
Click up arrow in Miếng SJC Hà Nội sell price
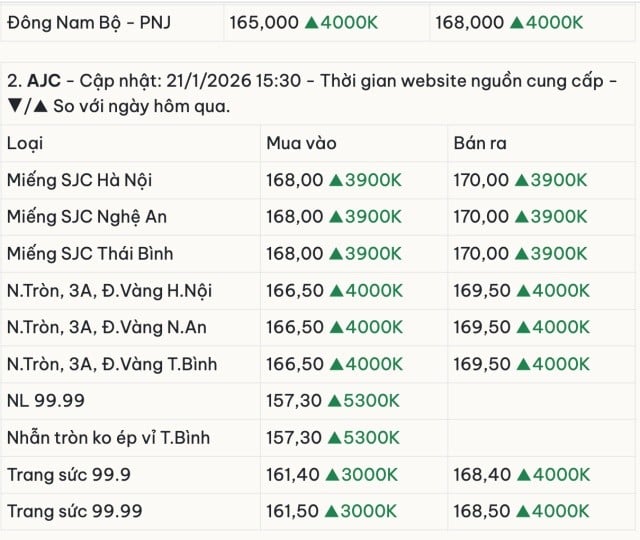click(x=520, y=180)
